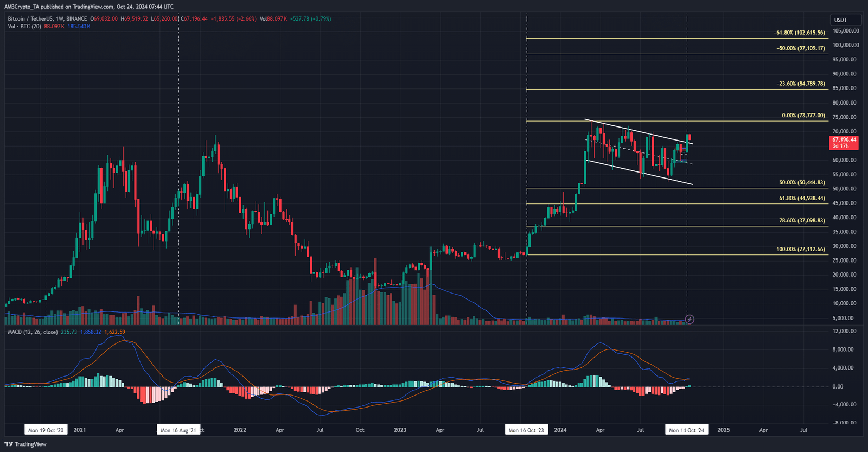The image size is (868, 452).
Task: Select the Vol · BTC (20) indicator legend
Action: [x=24, y=27]
